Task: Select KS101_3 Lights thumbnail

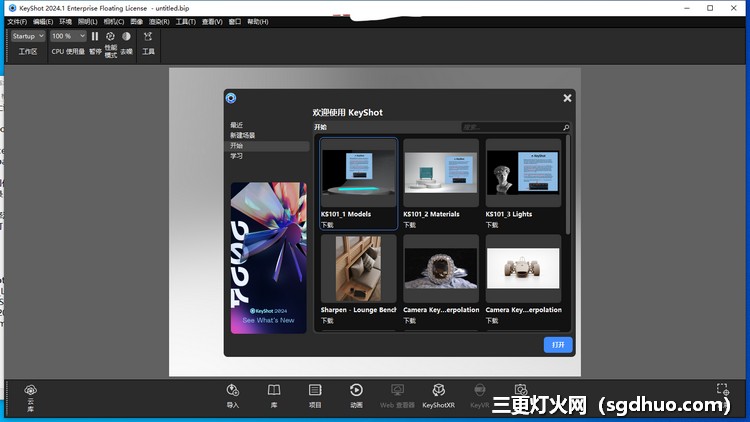Action: (x=523, y=173)
